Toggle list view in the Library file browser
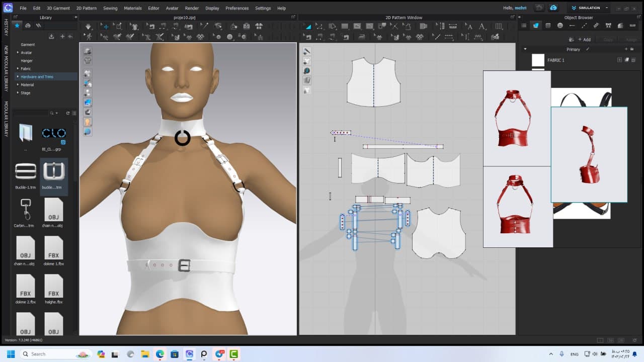Screen dimensions: 644x362 [74, 113]
